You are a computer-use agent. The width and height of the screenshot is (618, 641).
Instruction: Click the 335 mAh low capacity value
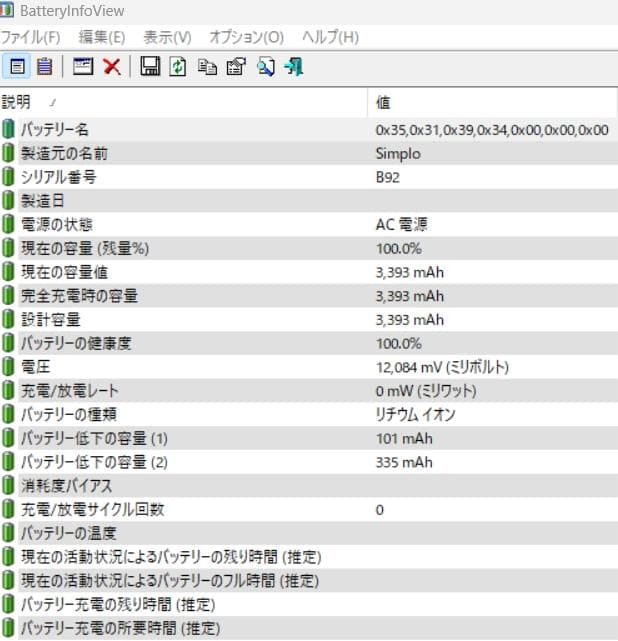tap(404, 462)
